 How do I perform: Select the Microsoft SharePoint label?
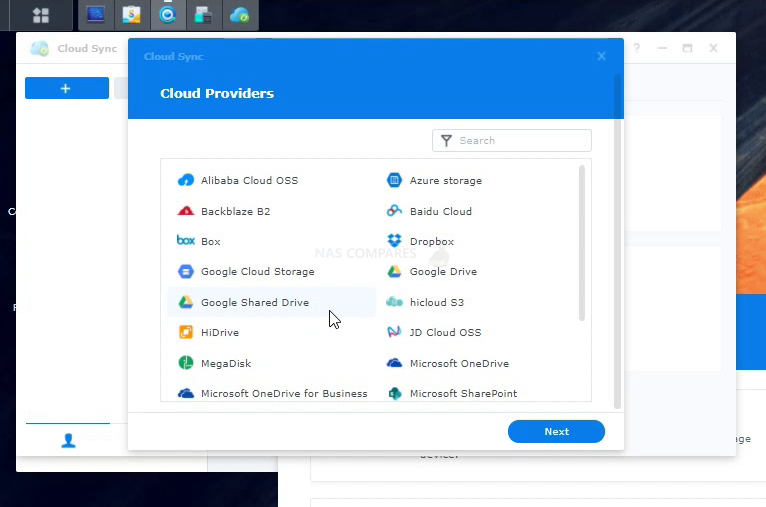463,393
